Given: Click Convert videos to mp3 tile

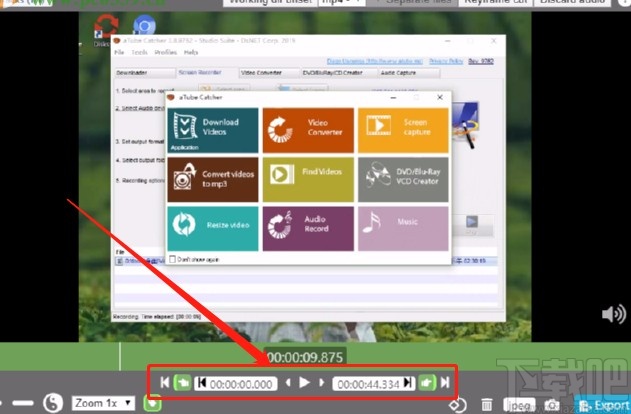Looking at the screenshot, I should (213, 179).
